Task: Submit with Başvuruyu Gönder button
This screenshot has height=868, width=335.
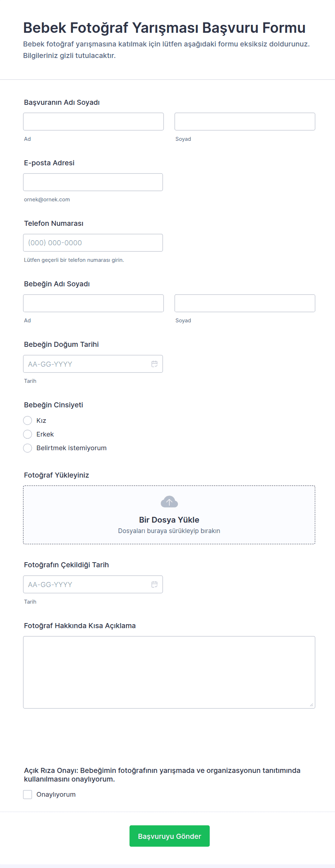Action: [169, 836]
